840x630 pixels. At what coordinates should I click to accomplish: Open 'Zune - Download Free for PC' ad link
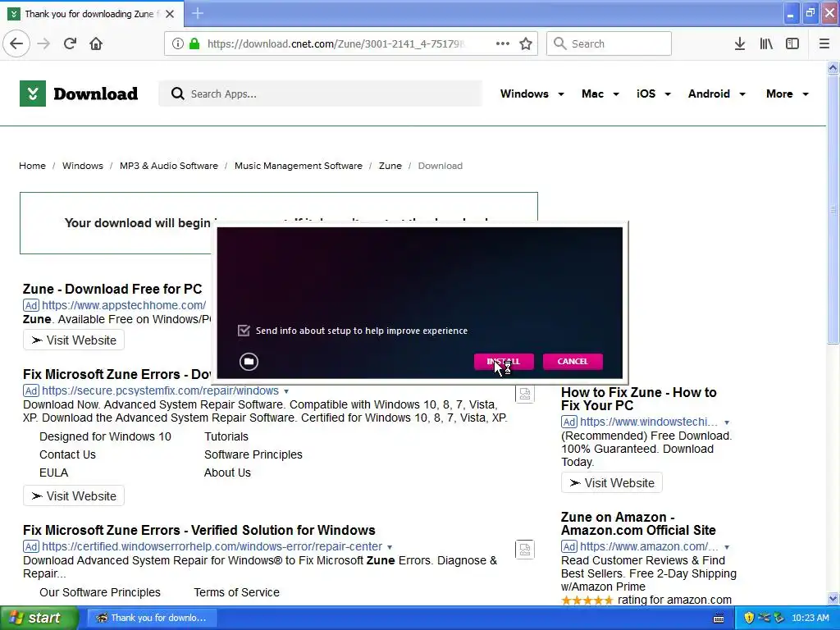[x=112, y=290]
